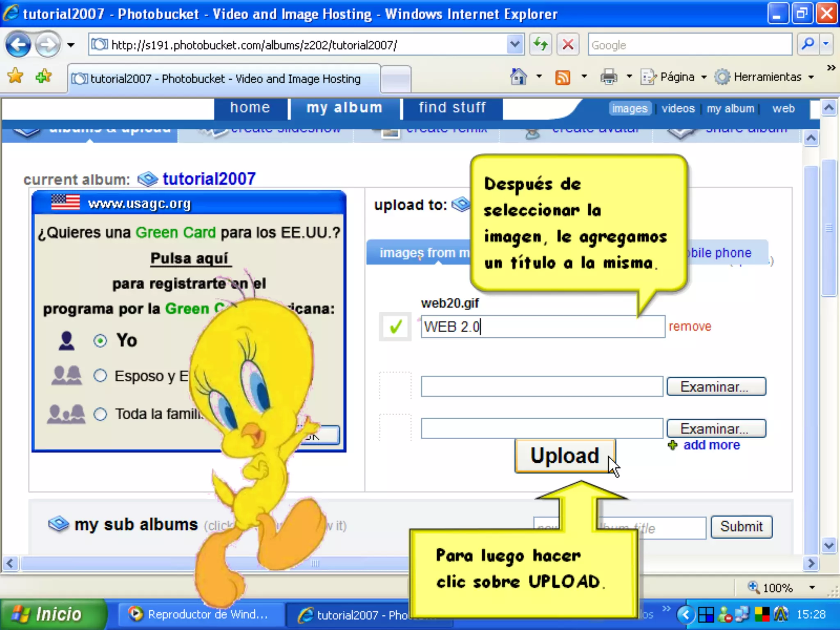Click the browser Back arrow button
Viewport: 840px width, 630px height.
pyautogui.click(x=18, y=44)
